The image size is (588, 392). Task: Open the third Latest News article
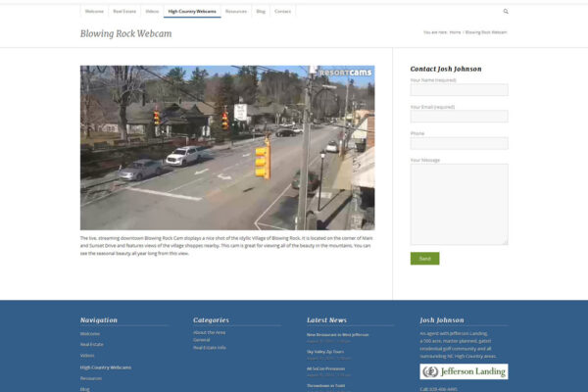coord(326,368)
